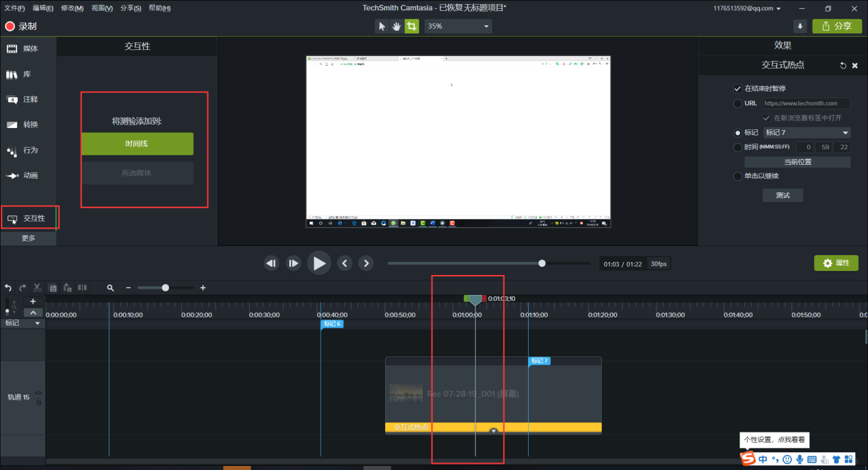Redo with the timeline redo arrow
868x470 pixels.
point(23,288)
